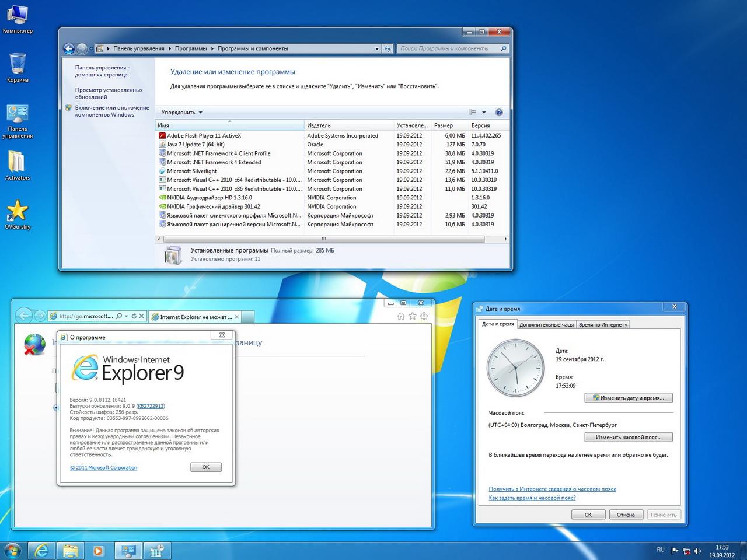Open Internet Explorer from the taskbar
747x560 pixels.
41,550
